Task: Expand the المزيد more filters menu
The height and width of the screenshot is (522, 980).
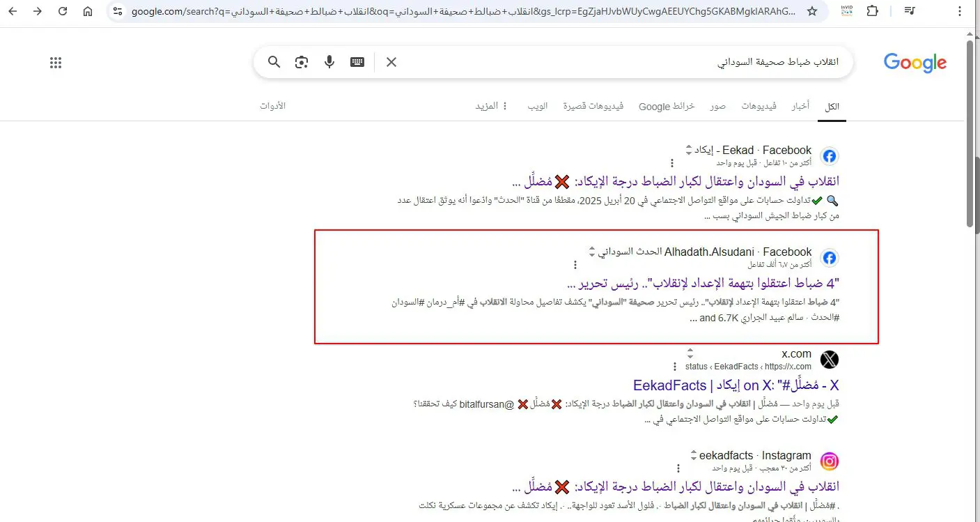Action: (x=492, y=106)
